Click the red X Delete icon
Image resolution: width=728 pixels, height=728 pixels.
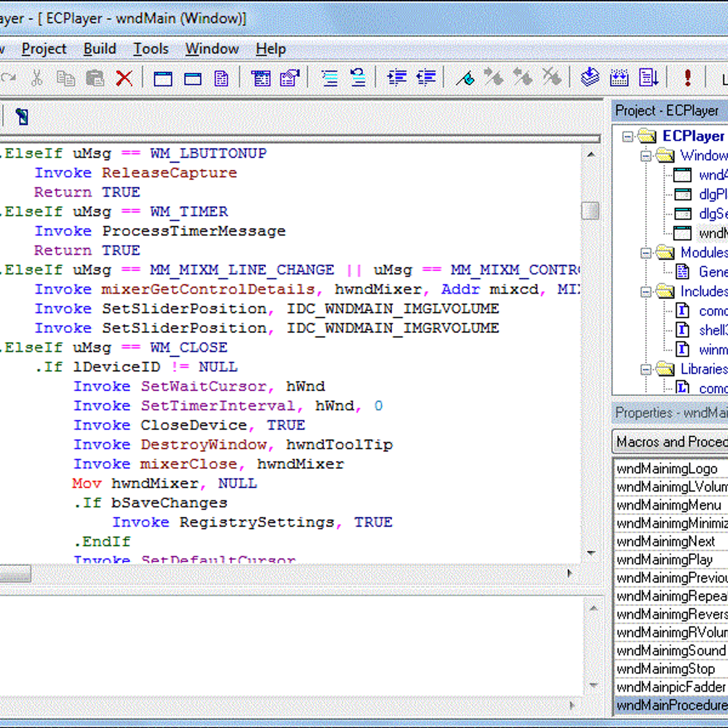pyautogui.click(x=124, y=78)
